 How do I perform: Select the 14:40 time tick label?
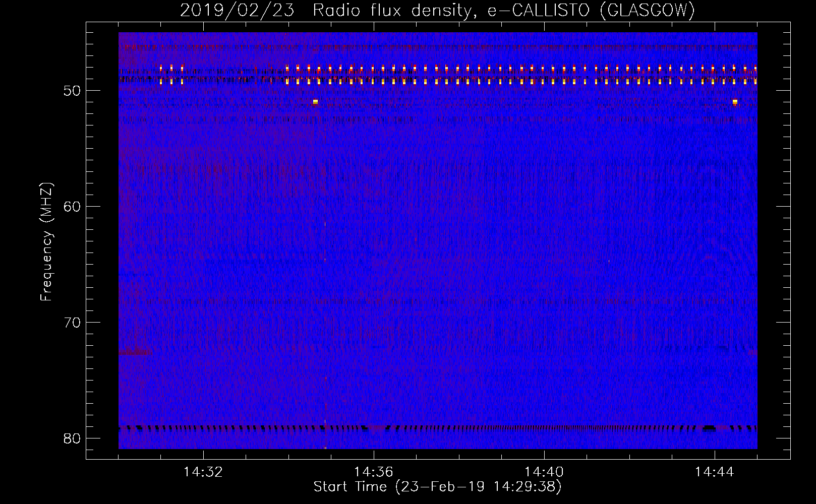[544, 472]
